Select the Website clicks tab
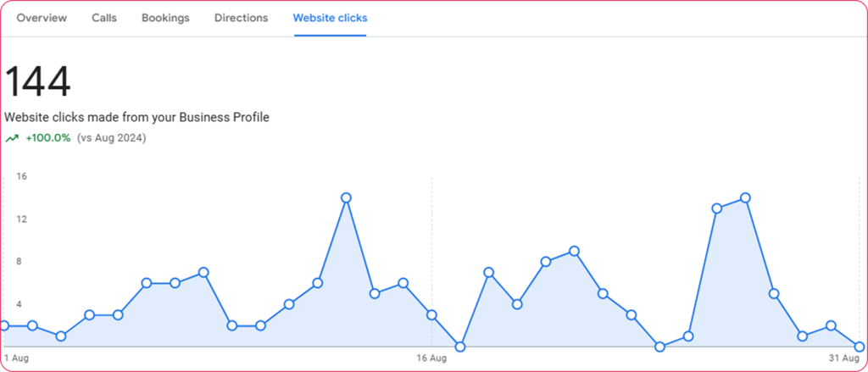This screenshot has height=372, width=868. coord(330,18)
